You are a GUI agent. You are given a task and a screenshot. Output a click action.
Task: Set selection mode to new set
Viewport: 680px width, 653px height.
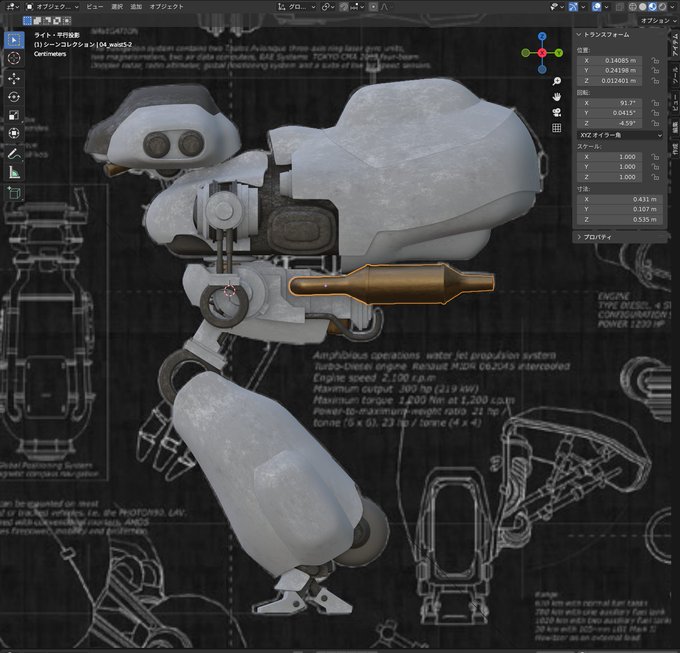[27, 20]
